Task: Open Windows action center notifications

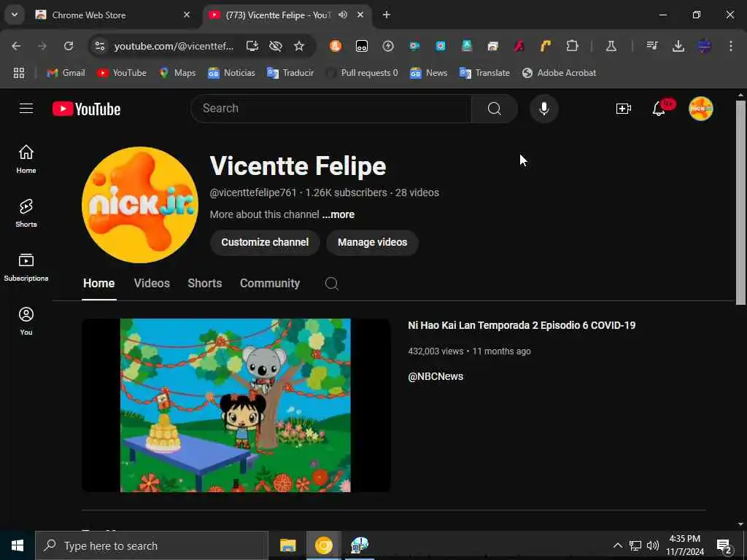Action: coord(724,545)
